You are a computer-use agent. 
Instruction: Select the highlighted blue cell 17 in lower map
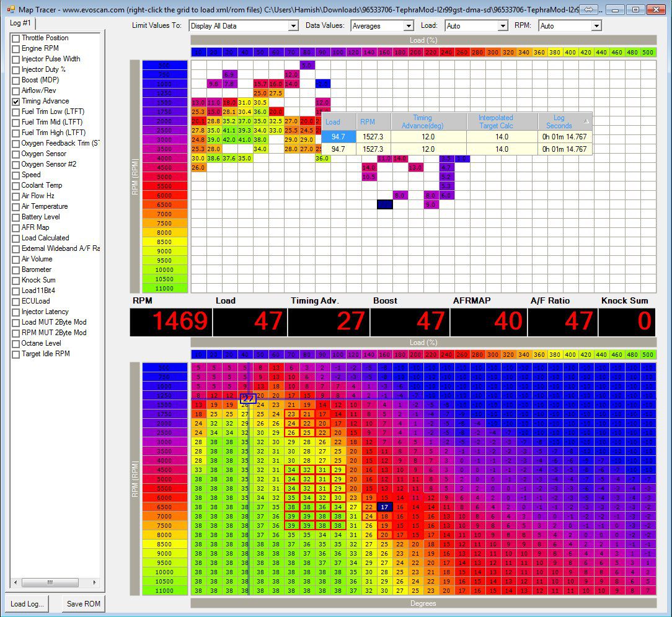(385, 507)
